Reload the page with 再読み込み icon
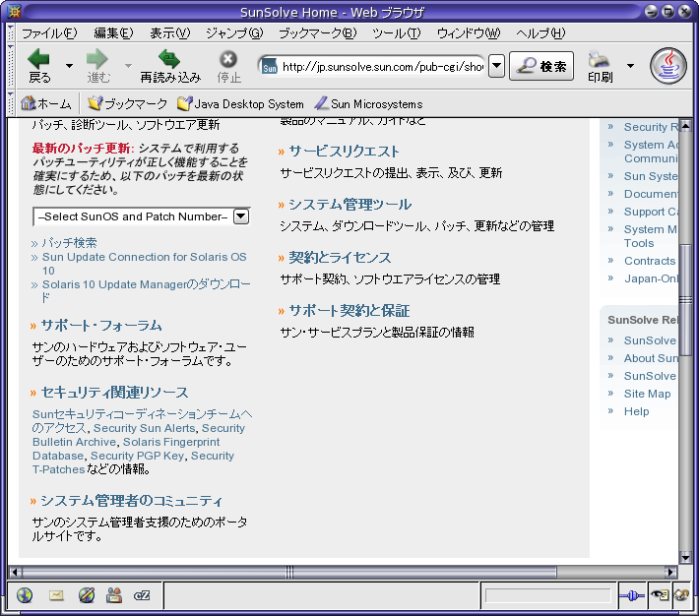Image resolution: width=699 pixels, height=616 pixels. tap(169, 59)
